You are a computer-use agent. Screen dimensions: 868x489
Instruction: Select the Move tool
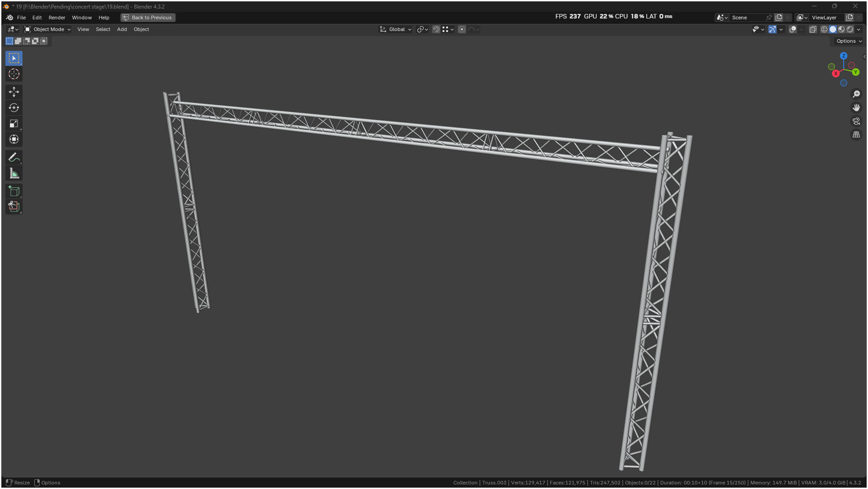pos(14,92)
